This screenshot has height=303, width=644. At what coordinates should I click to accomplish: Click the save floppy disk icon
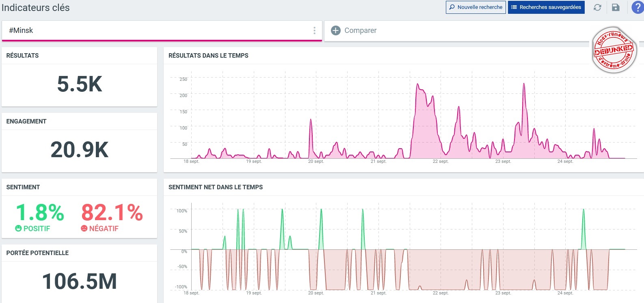pyautogui.click(x=616, y=7)
